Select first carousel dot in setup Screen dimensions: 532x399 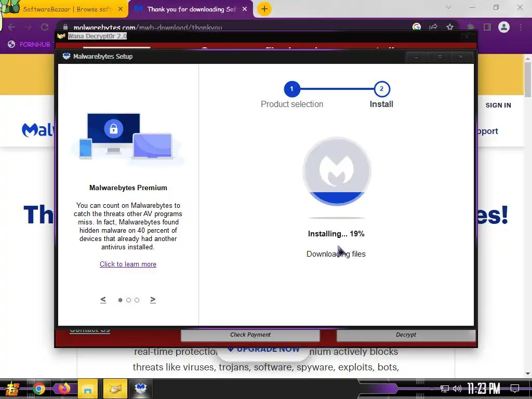[x=120, y=300]
